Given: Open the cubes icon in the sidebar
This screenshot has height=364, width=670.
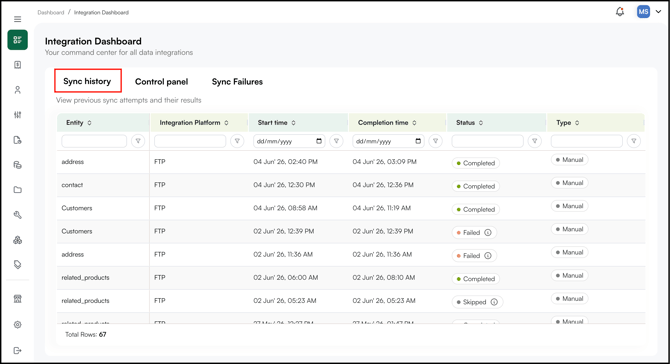Looking at the screenshot, I should click(x=18, y=240).
